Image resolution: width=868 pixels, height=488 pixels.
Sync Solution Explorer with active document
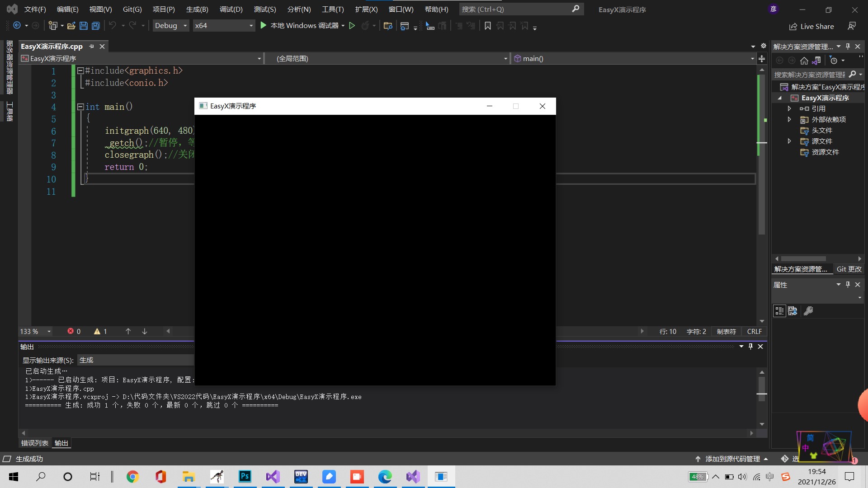point(817,61)
